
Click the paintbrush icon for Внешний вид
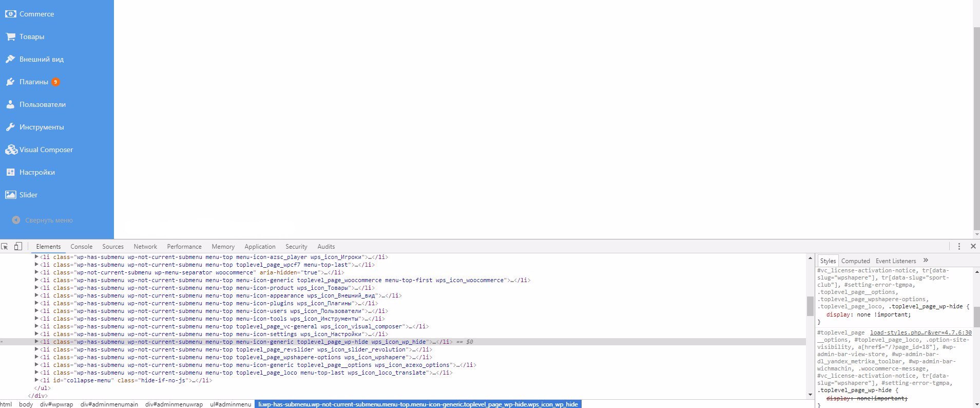pyautogui.click(x=10, y=59)
